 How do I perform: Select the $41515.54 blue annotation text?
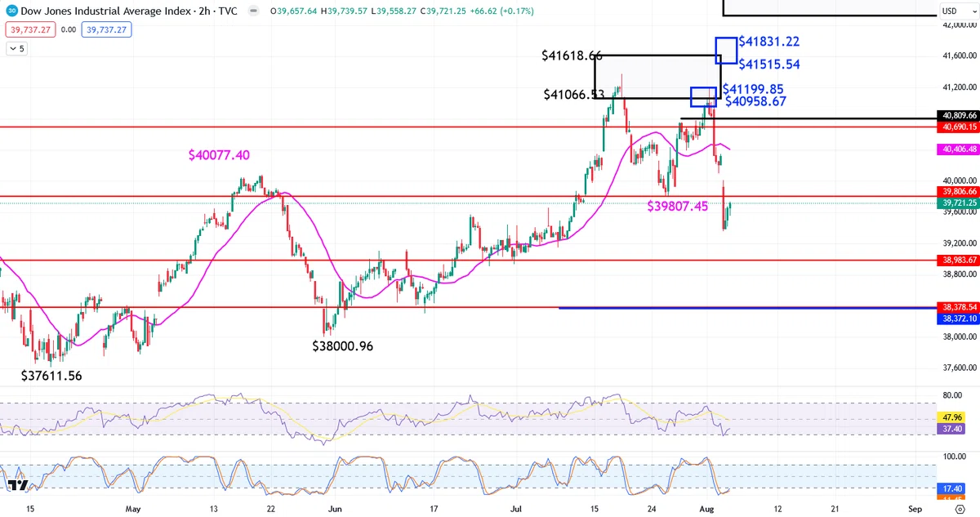pyautogui.click(x=769, y=65)
